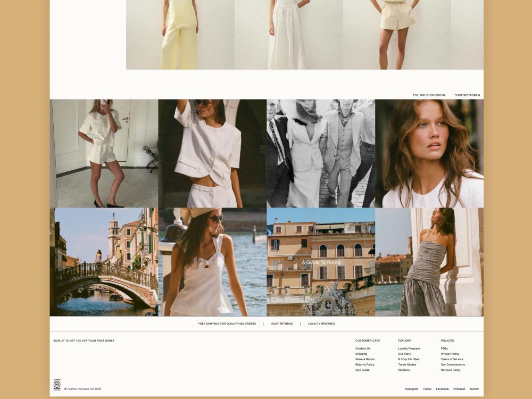Open the Shop Instagram link
Screen dimensions: 532x399
pyautogui.click(x=467, y=95)
